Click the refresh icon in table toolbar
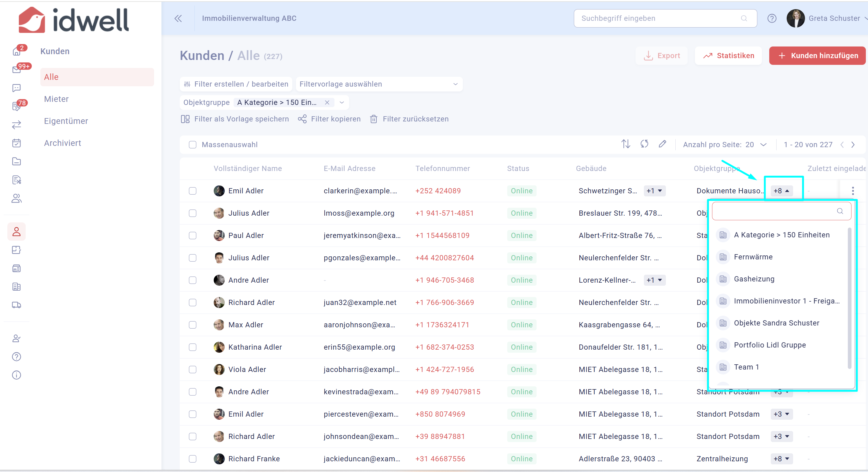868x472 pixels. 644,144
